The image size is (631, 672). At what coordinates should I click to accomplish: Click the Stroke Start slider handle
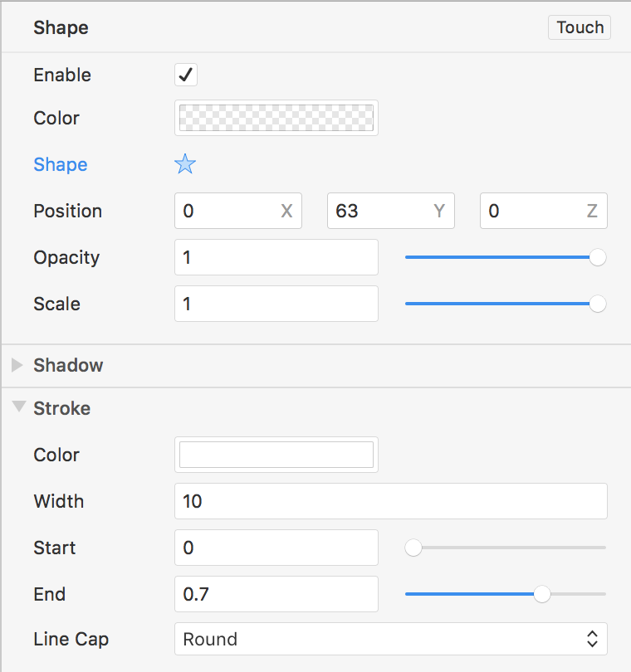413,548
